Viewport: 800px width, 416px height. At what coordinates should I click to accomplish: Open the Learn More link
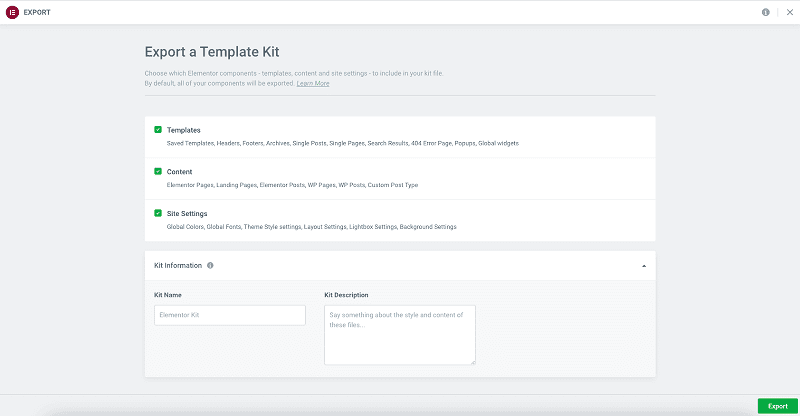tap(313, 84)
